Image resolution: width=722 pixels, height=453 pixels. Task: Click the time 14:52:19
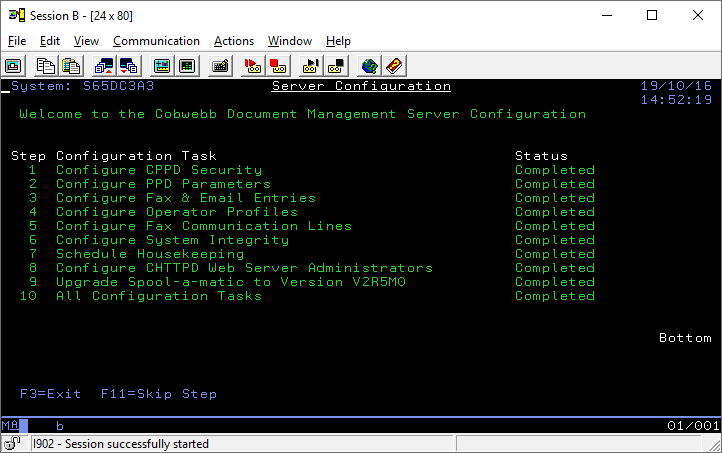point(676,100)
